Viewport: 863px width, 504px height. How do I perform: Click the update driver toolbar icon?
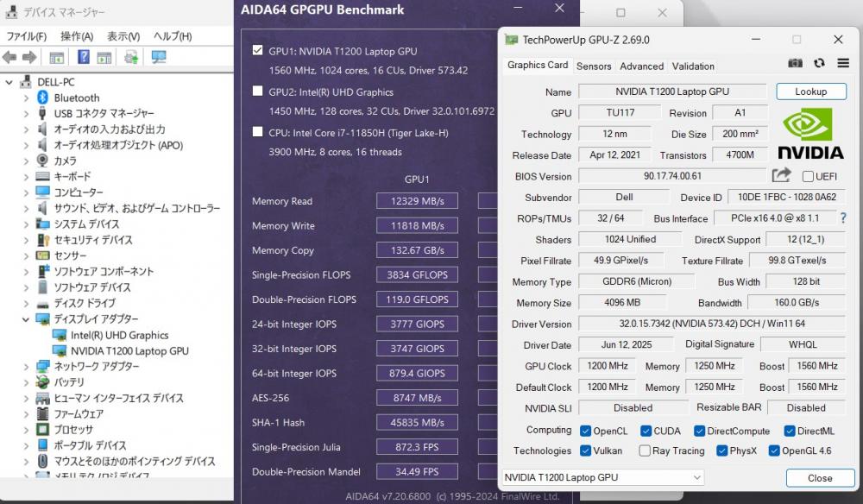pyautogui.click(x=131, y=57)
